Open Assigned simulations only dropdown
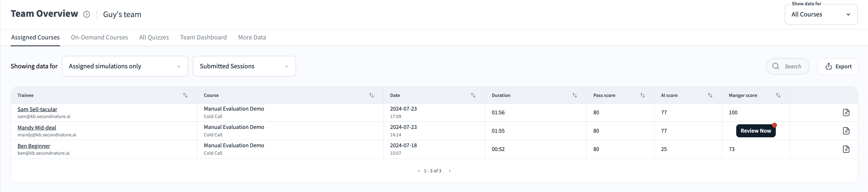The image size is (868, 192). click(x=125, y=66)
